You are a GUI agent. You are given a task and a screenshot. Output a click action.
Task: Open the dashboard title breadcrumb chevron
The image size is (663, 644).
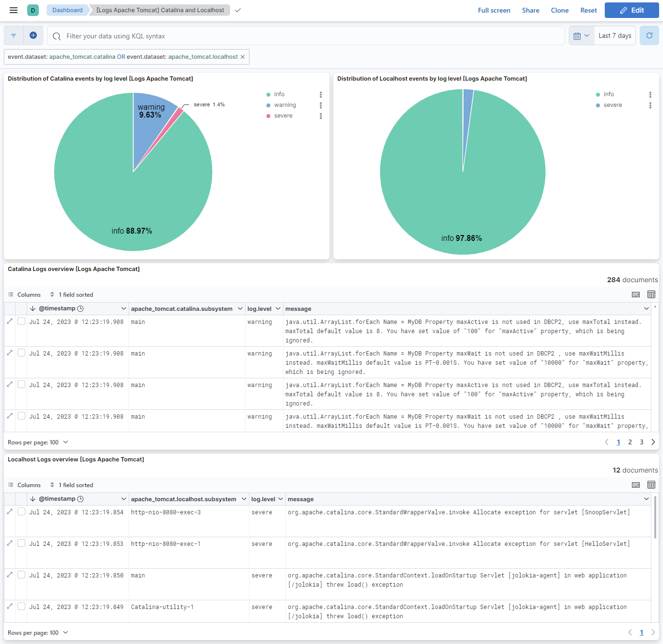[238, 10]
